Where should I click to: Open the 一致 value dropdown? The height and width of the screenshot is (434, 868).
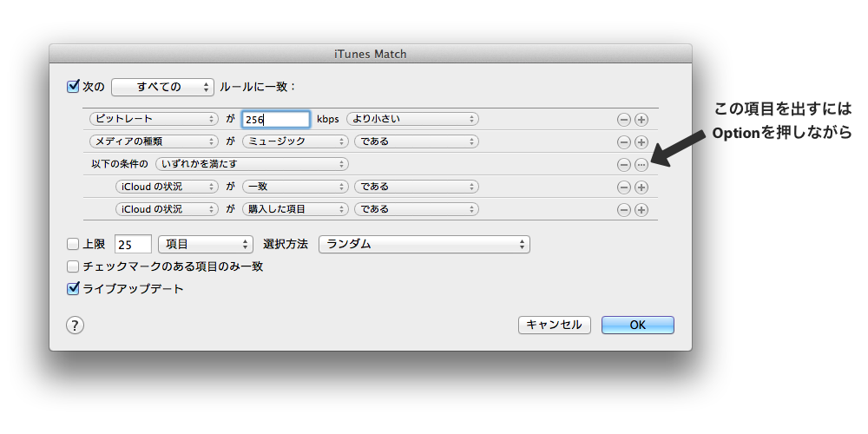pyautogui.click(x=296, y=187)
